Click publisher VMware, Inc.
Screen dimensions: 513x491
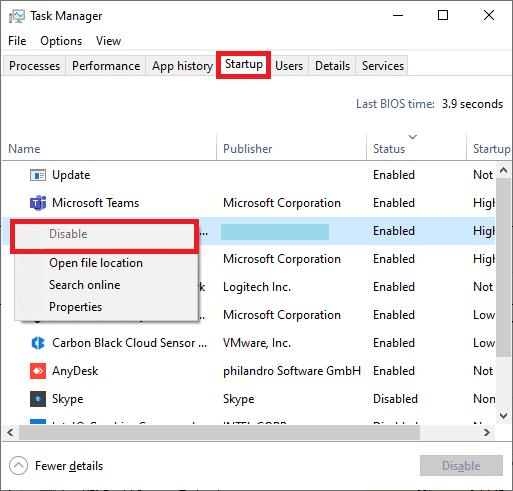click(257, 343)
